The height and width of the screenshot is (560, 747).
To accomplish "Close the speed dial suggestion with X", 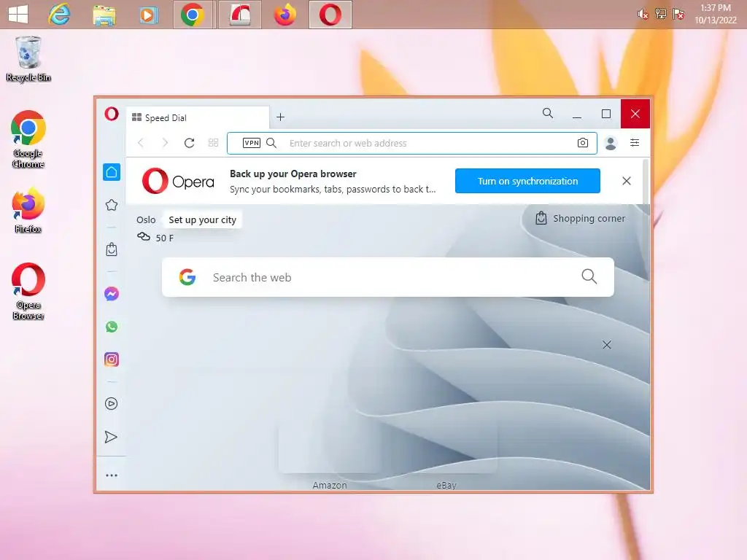I will pyautogui.click(x=606, y=345).
